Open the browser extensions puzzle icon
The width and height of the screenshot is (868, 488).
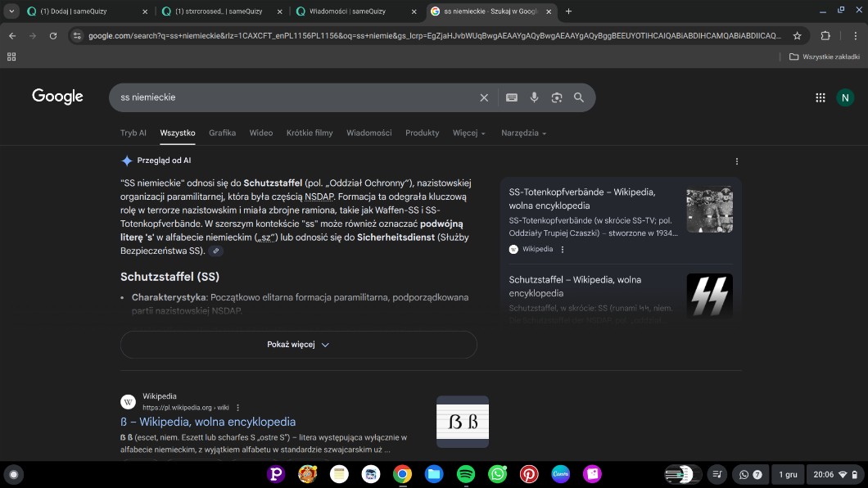825,36
